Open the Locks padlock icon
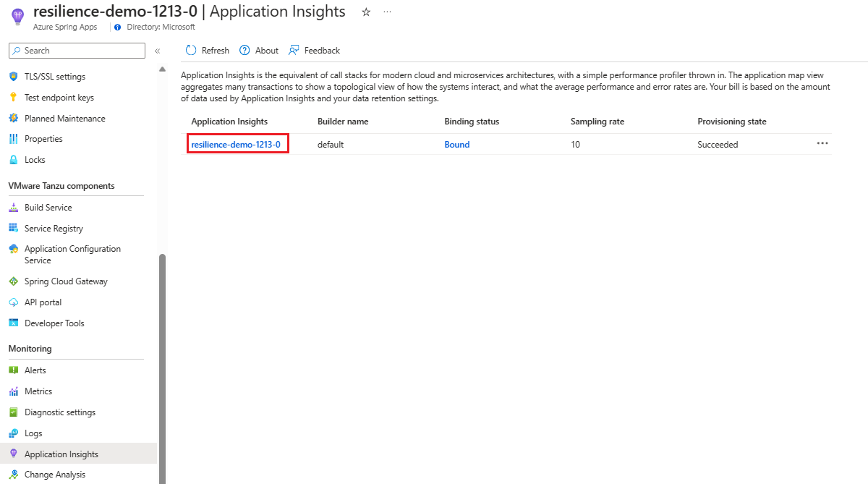 (13, 160)
